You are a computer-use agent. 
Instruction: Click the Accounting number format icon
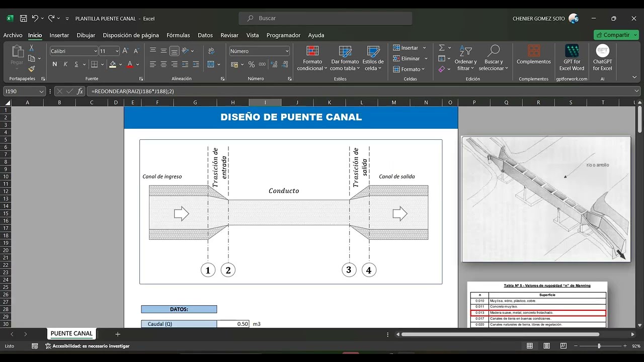234,64
